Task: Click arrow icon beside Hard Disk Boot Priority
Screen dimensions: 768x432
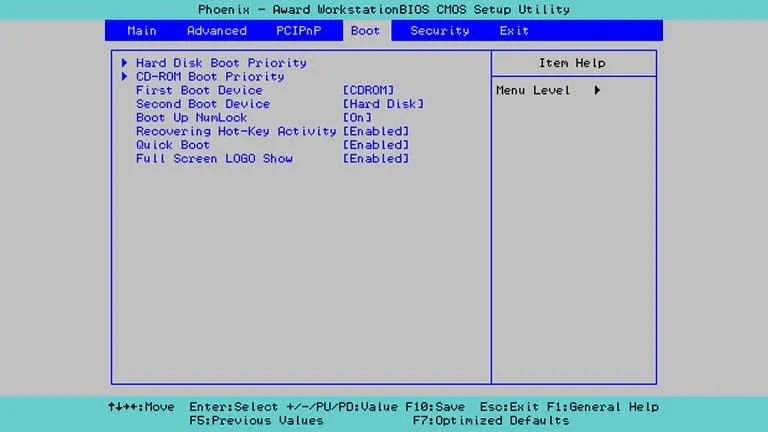Action: [x=125, y=63]
